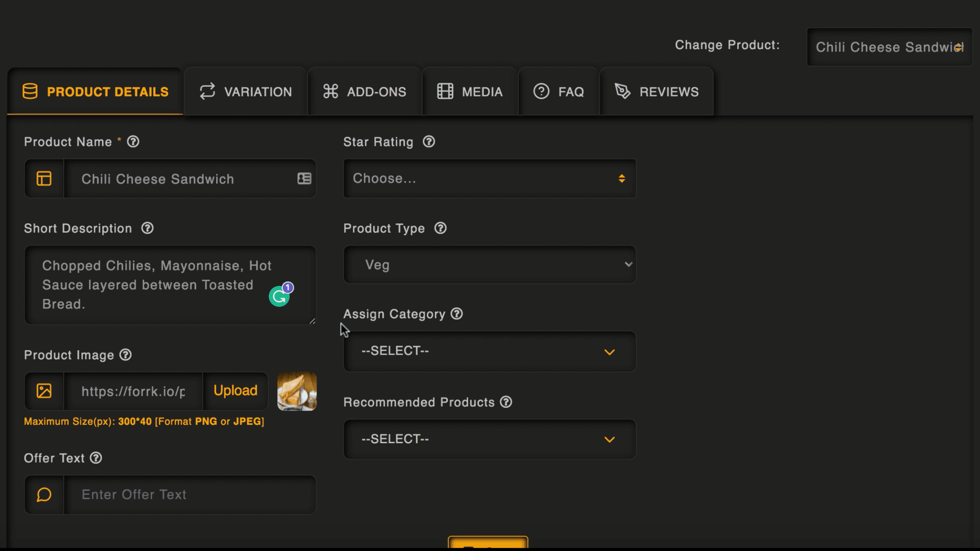Click the Upload image button
This screenshot has width=980, height=551.
coord(235,391)
